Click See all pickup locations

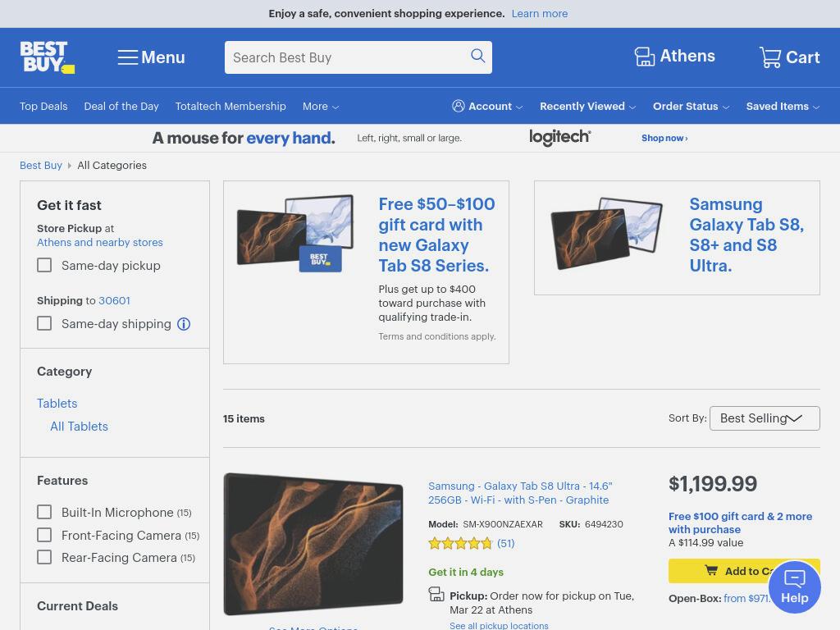pyautogui.click(x=499, y=626)
